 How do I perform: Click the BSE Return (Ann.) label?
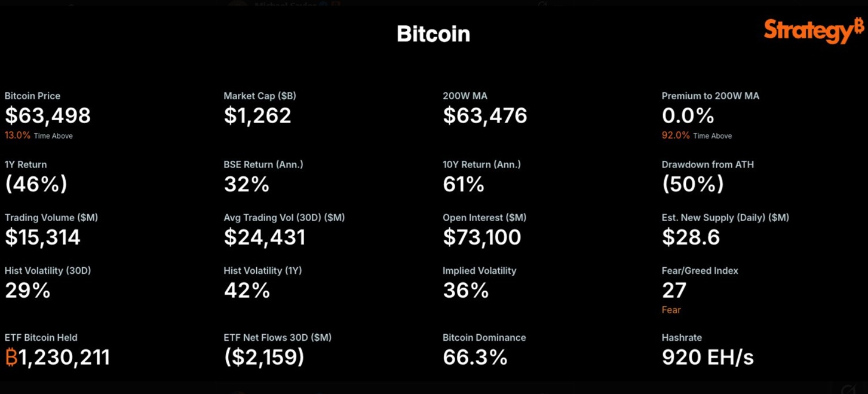click(x=263, y=164)
